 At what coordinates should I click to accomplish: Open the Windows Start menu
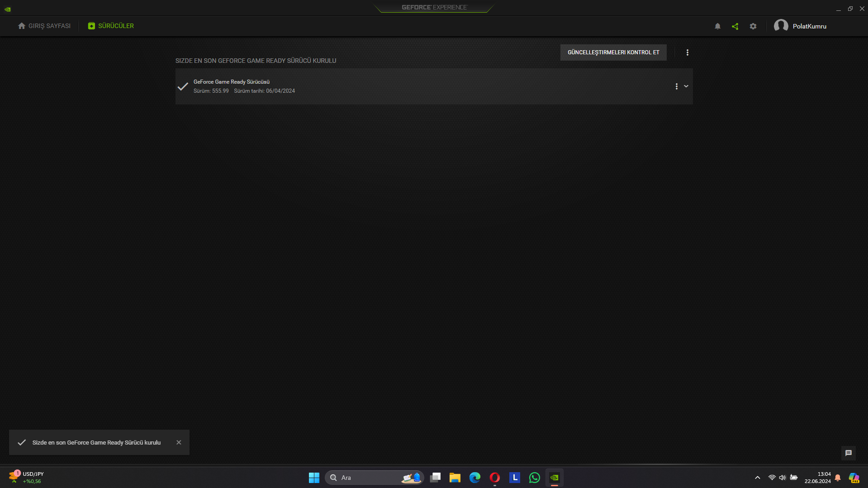point(314,478)
